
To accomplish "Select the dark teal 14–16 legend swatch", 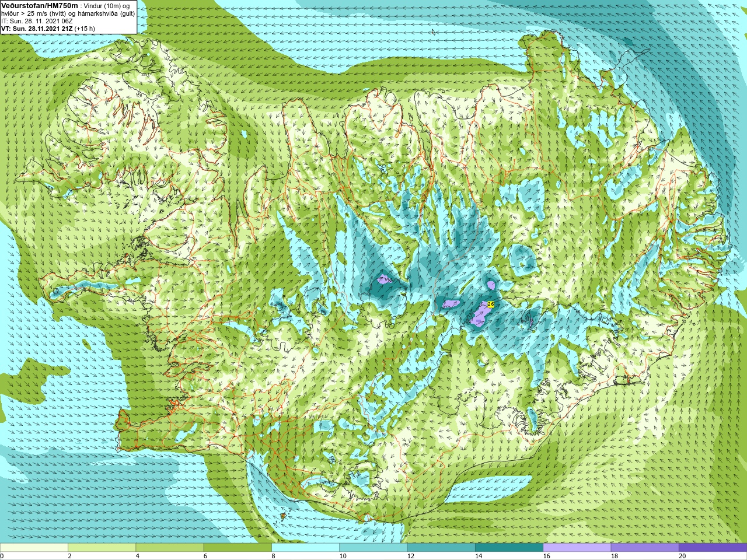I will tap(509, 548).
